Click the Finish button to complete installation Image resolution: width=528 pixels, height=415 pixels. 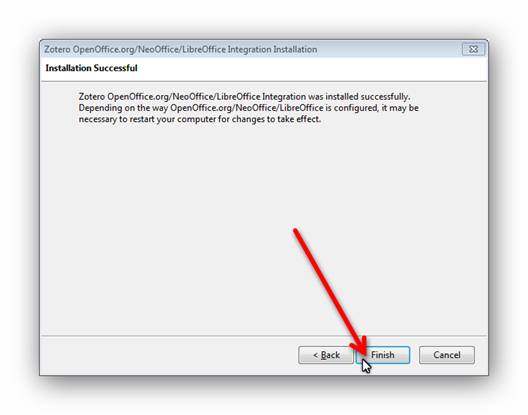[383, 355]
